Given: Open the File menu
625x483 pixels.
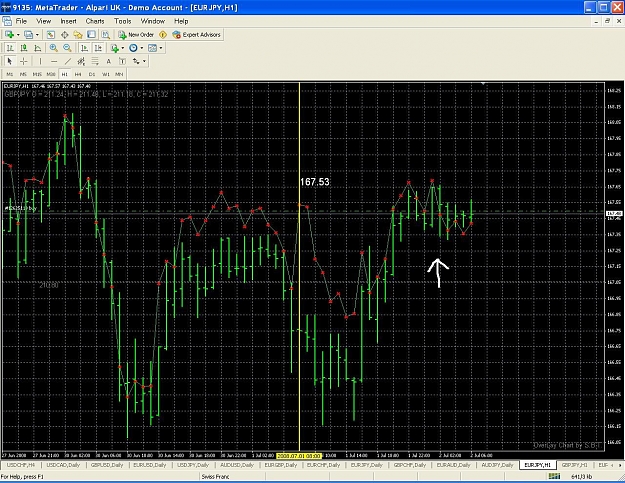Looking at the screenshot, I should [x=21, y=21].
